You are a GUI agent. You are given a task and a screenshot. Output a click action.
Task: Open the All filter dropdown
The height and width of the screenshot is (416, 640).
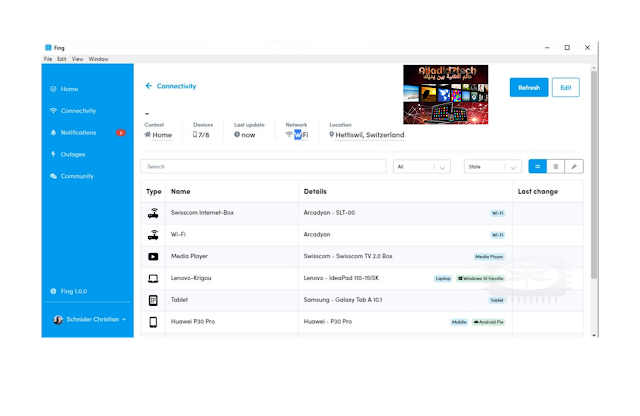click(x=422, y=167)
